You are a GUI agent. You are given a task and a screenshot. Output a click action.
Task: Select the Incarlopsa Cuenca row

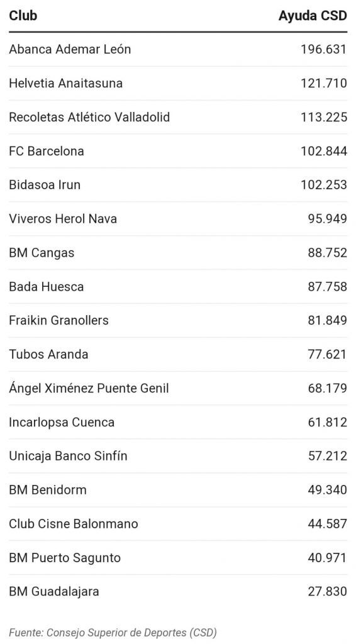click(178, 422)
